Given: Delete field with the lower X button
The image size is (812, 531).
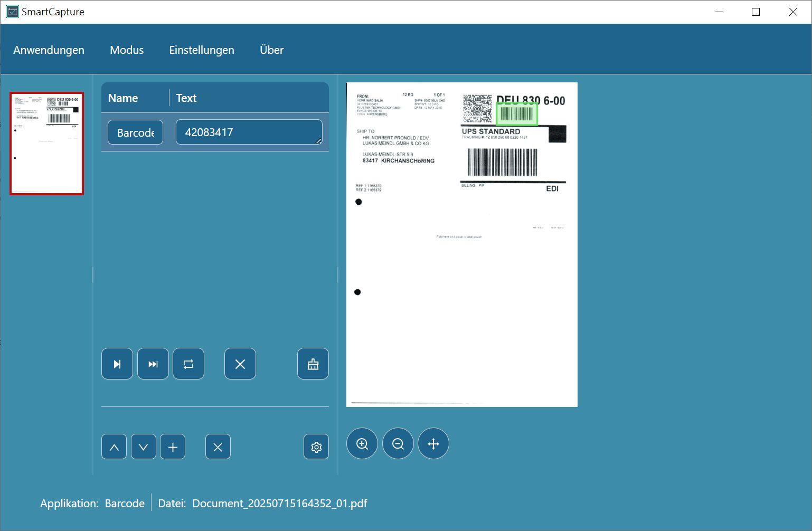Looking at the screenshot, I should click(x=218, y=447).
